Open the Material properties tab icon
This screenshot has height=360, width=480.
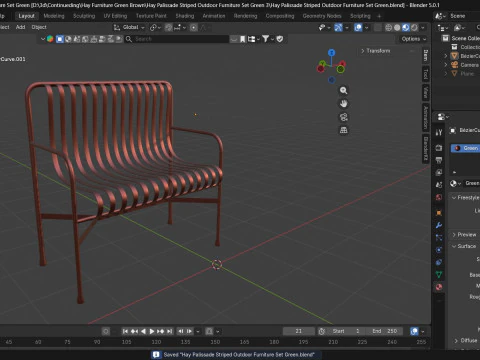tap(439, 287)
